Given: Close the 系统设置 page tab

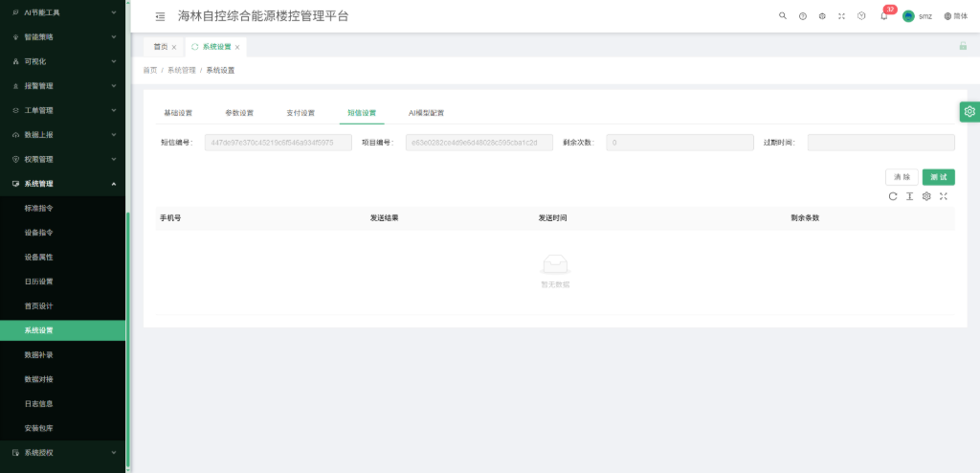Looking at the screenshot, I should [x=237, y=48].
